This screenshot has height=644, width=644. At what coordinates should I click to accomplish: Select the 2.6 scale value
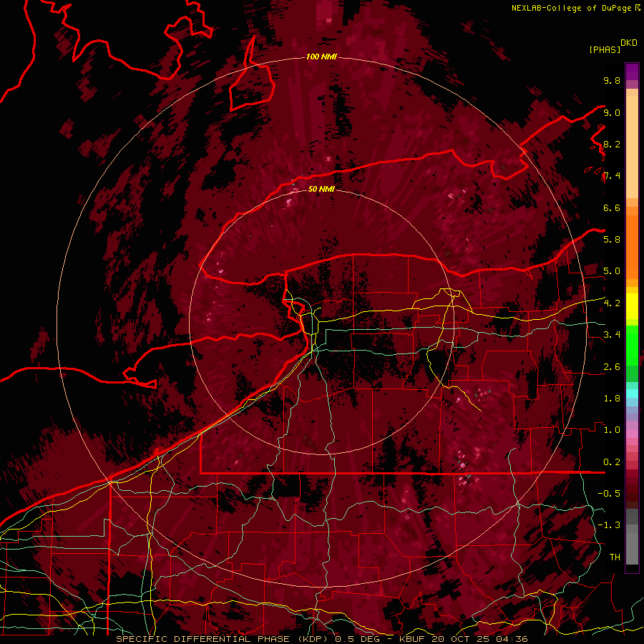coord(612,367)
